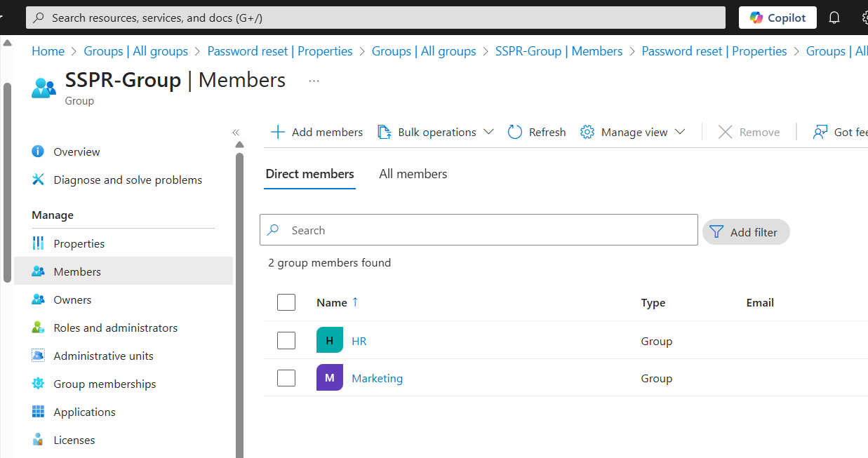Screen dimensions: 868x458
Task: Open the Copilot button
Action: pyautogui.click(x=777, y=18)
